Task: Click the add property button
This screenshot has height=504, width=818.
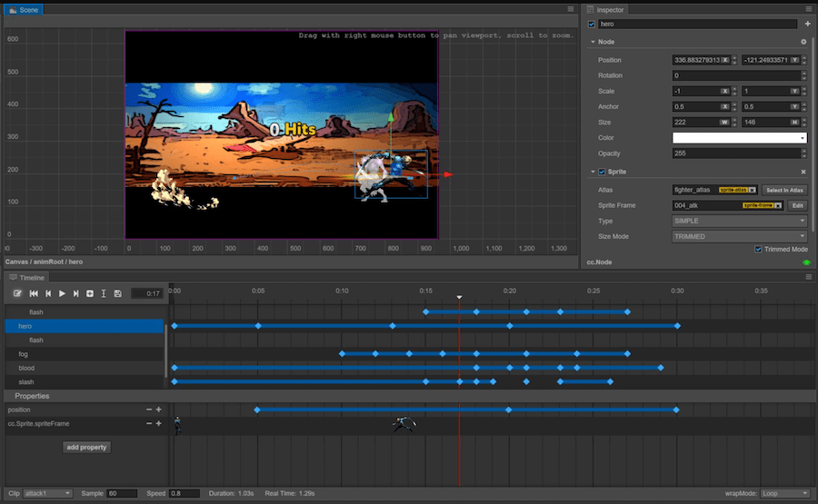Action: [x=87, y=447]
